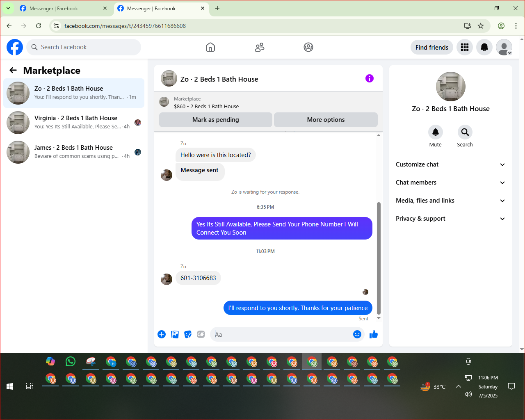Image resolution: width=525 pixels, height=420 pixels.
Task: Open more actions plus icon
Action: coord(162,334)
